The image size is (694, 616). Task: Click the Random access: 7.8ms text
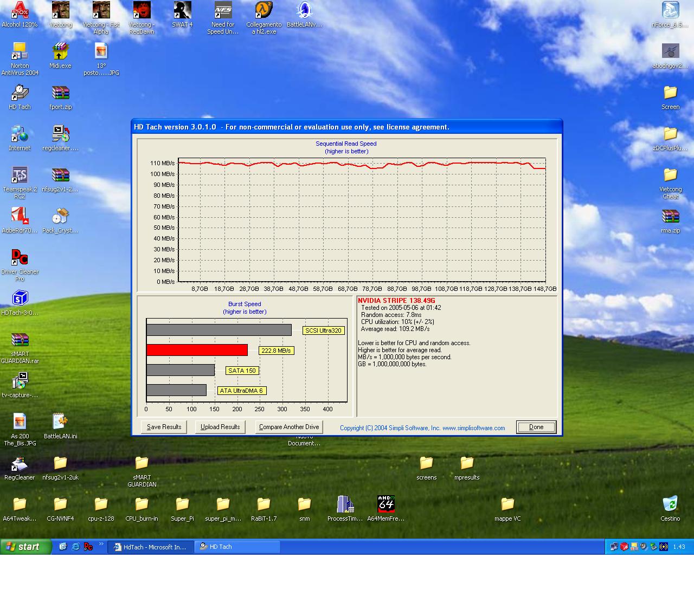coord(391,315)
